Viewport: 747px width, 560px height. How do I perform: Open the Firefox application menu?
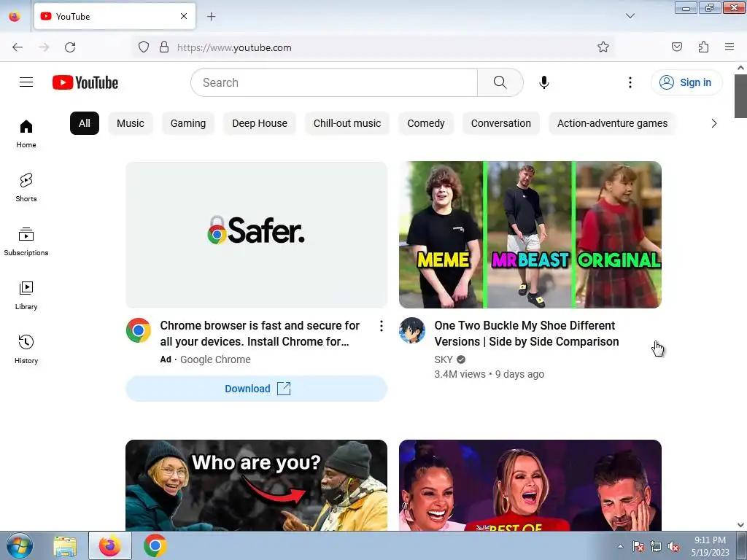click(729, 47)
